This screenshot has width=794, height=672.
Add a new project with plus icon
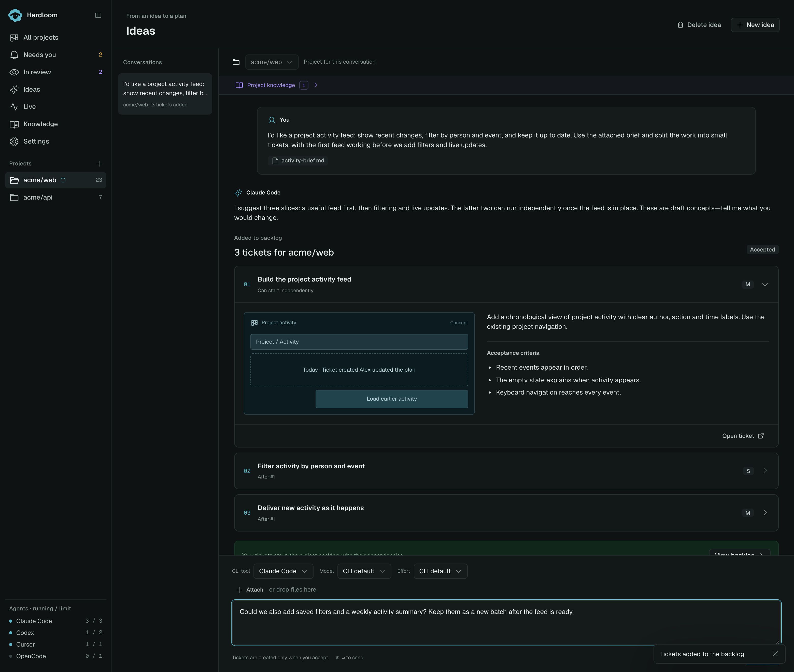point(99,164)
